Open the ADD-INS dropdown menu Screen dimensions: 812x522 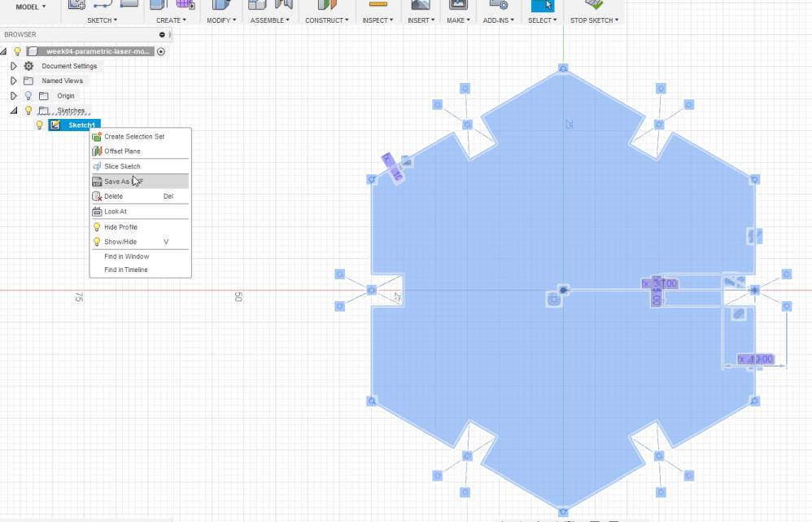pyautogui.click(x=499, y=20)
